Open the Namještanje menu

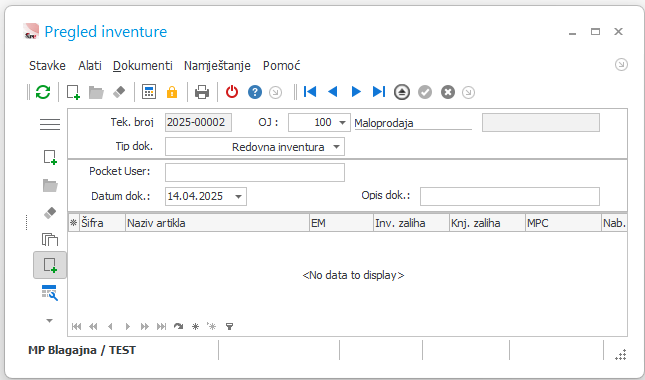click(x=217, y=66)
